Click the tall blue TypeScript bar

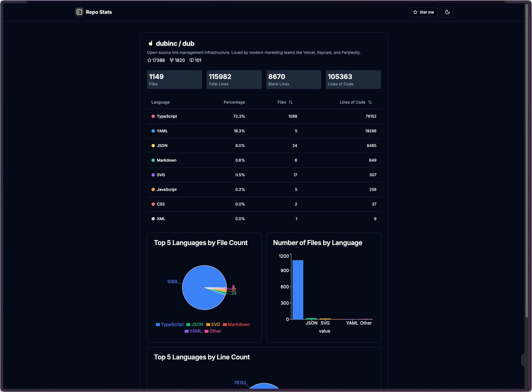(x=298, y=290)
